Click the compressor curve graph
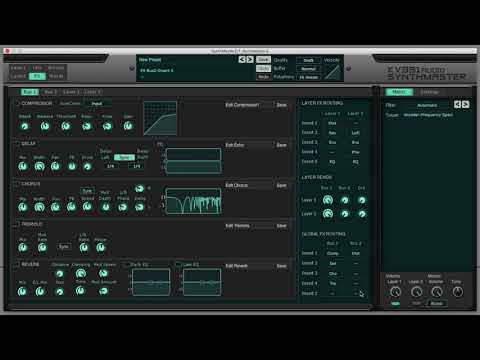This screenshot has height=360, width=480. click(x=160, y=118)
